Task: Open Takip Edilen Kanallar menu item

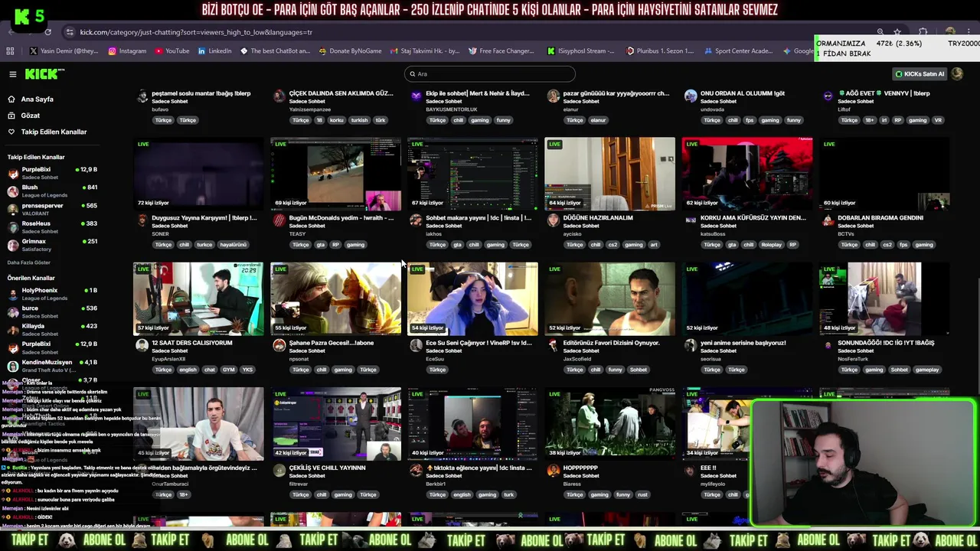Action: tap(54, 132)
